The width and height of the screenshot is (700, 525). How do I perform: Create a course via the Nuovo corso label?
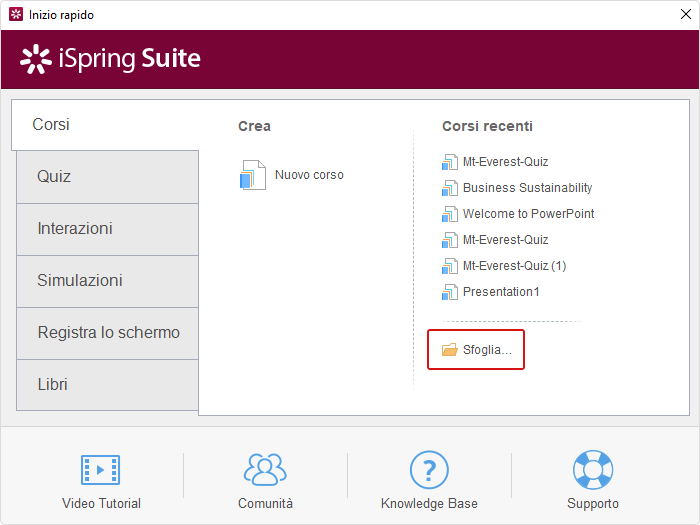coord(309,175)
